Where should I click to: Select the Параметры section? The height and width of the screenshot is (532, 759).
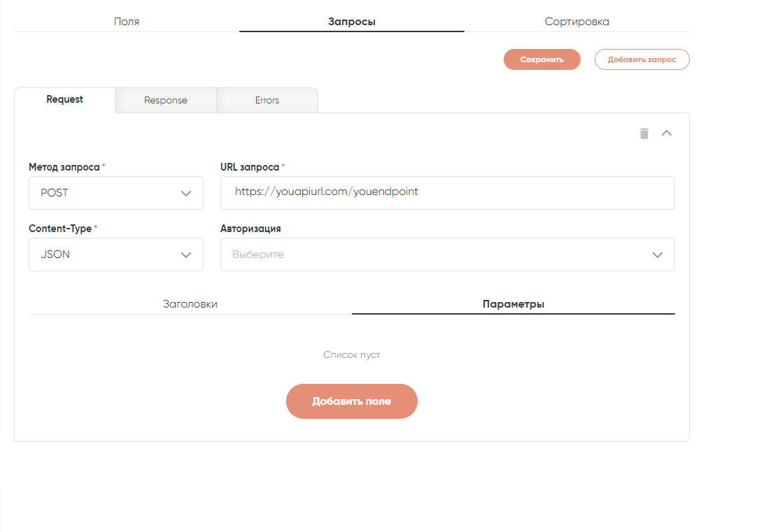(513, 303)
